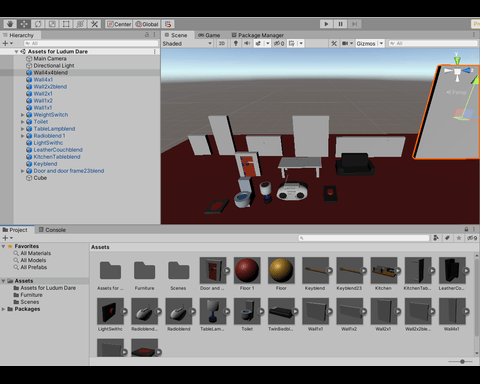Viewport: 480px width, 384px height.
Task: Select the Floor 1 material thumbnail
Action: 247,270
